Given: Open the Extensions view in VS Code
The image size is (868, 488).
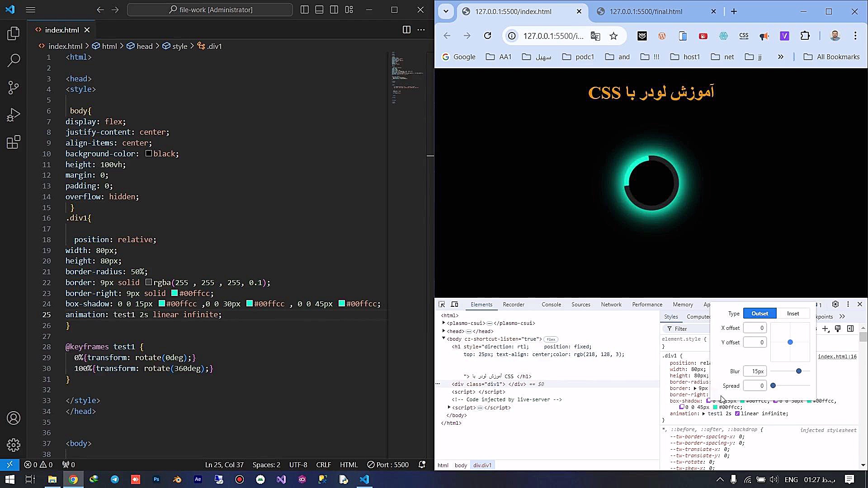Looking at the screenshot, I should click(14, 142).
